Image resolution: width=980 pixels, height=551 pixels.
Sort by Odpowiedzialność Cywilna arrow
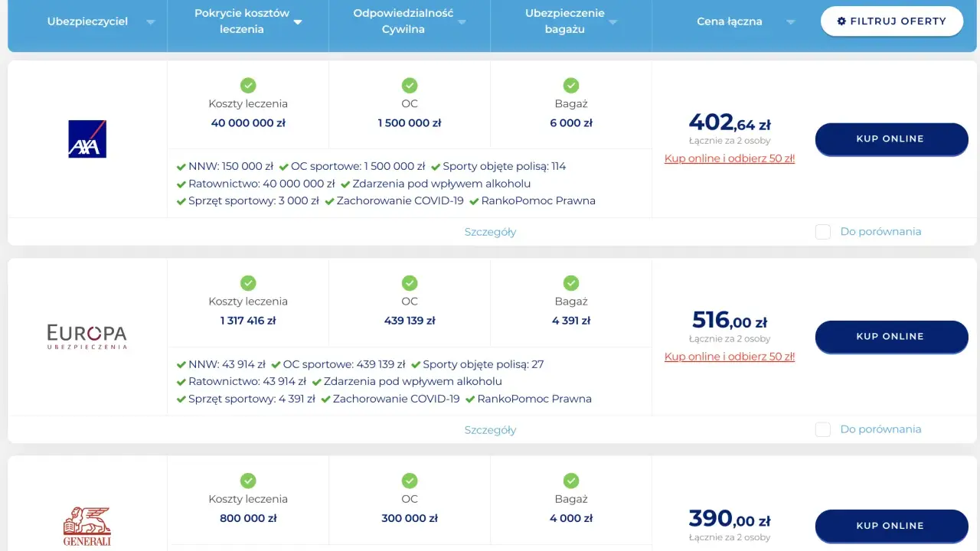click(x=462, y=22)
